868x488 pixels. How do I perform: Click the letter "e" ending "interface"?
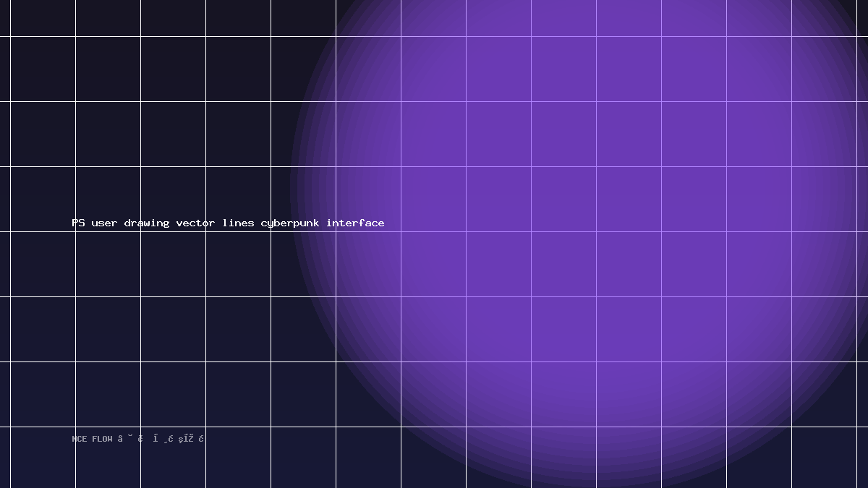coord(381,223)
